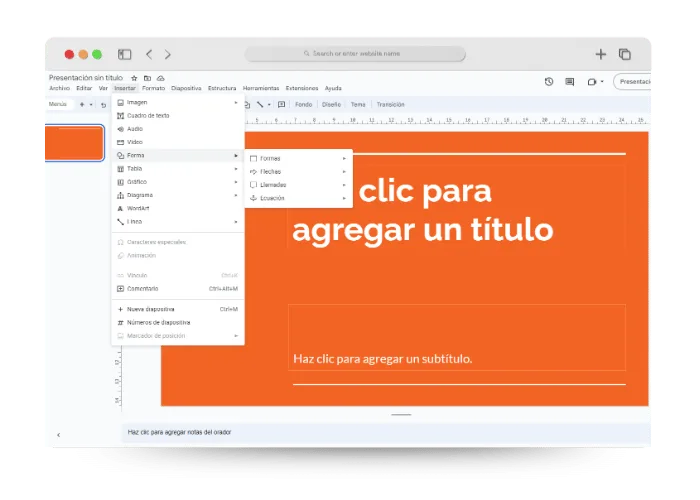The height and width of the screenshot is (500, 700).
Task: Select the line tool in the toolbar
Action: 260,104
